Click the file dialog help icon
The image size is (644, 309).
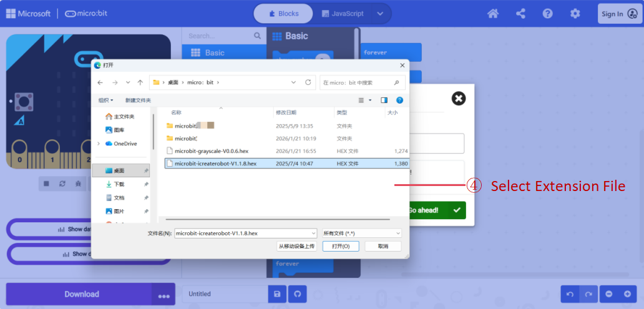pos(399,100)
